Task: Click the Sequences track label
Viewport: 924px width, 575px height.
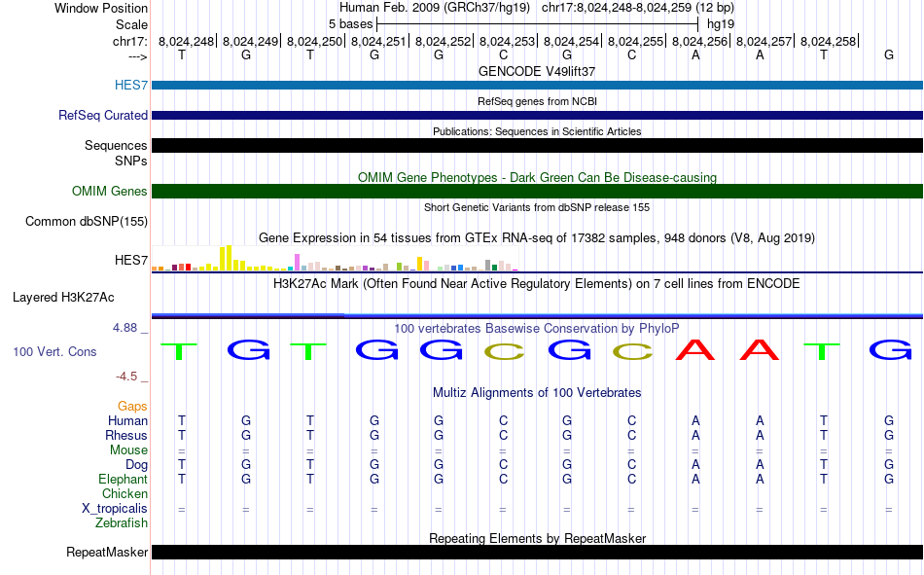Action: point(116,145)
